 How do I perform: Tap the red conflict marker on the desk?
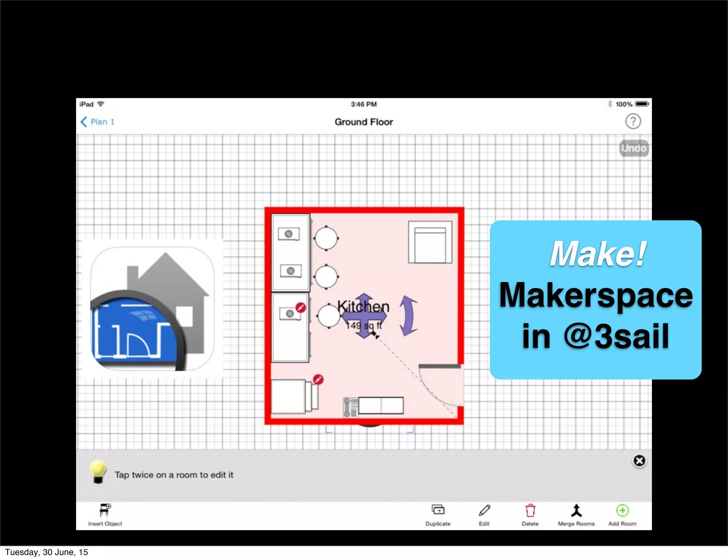click(318, 379)
